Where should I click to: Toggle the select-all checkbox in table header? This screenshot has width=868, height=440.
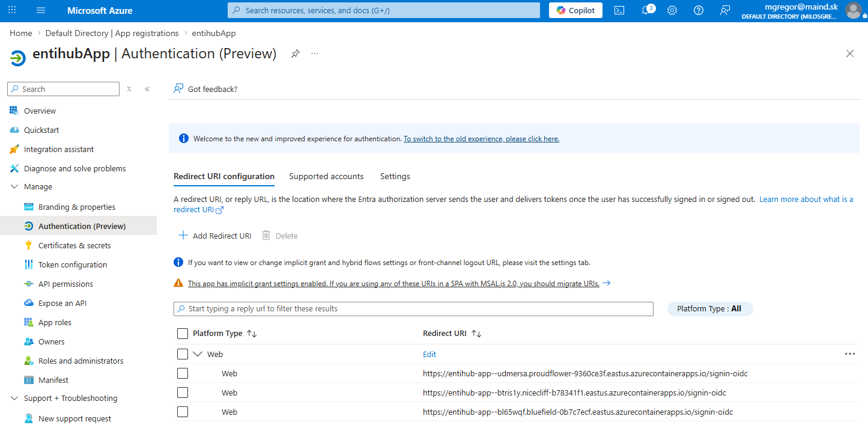183,334
